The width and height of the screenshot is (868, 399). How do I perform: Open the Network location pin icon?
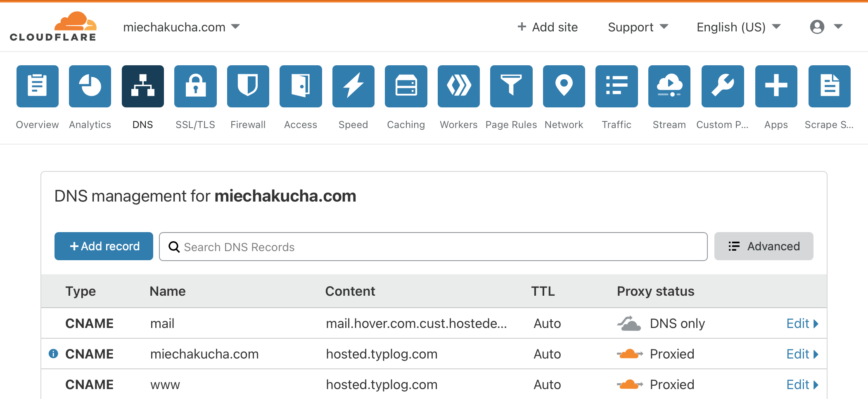564,86
